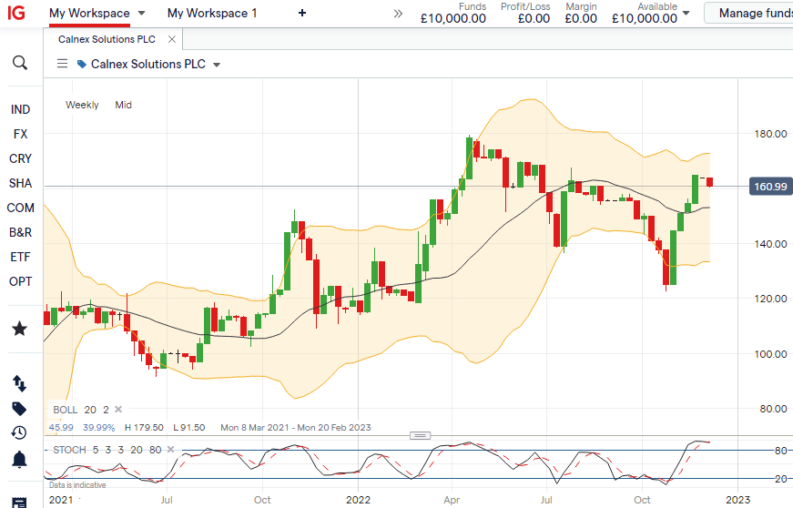Close the Calnex Solutions PLC tab
This screenshot has height=508, width=793.
point(172,39)
